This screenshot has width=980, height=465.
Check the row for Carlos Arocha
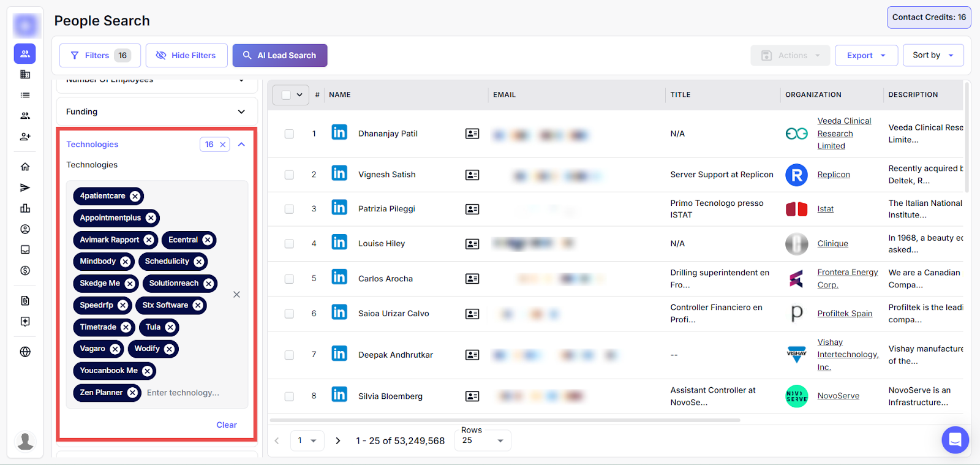(289, 279)
